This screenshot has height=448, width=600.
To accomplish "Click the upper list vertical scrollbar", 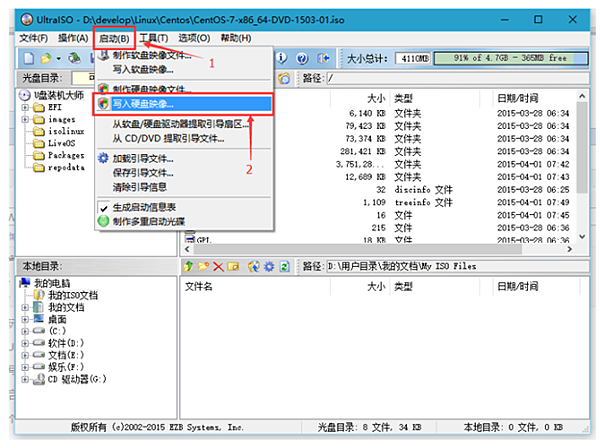I will pos(582,166).
